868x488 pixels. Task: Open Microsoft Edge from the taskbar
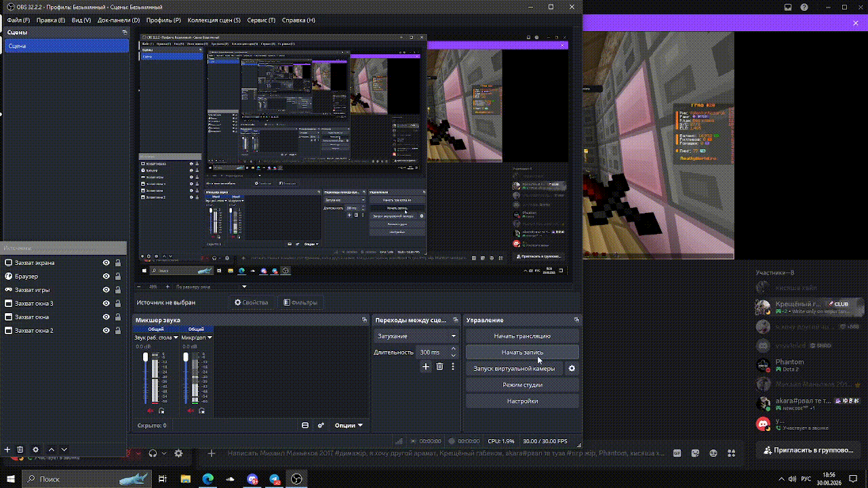[208, 479]
